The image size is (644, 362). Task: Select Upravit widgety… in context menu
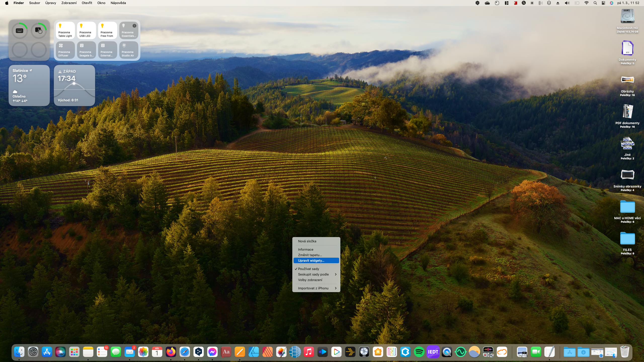coord(311,260)
